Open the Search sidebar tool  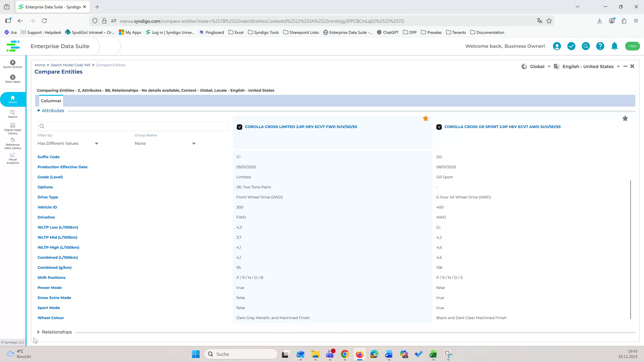pos(12,115)
